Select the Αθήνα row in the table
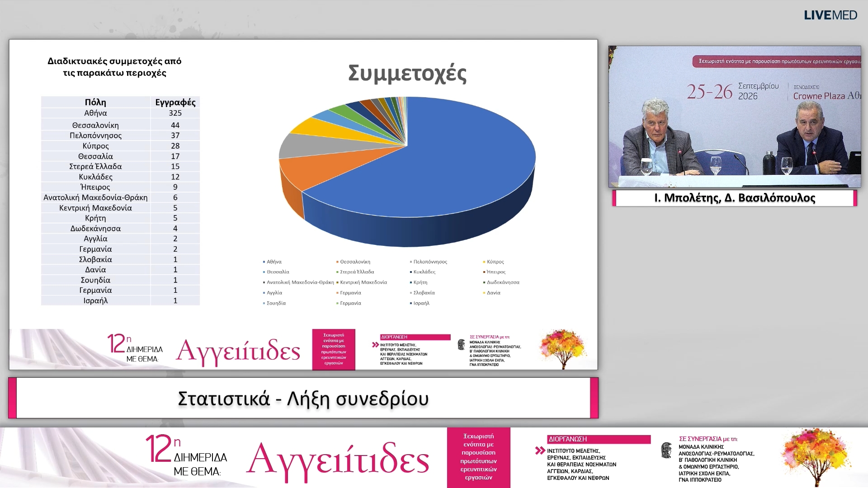868x488 pixels. tap(120, 113)
